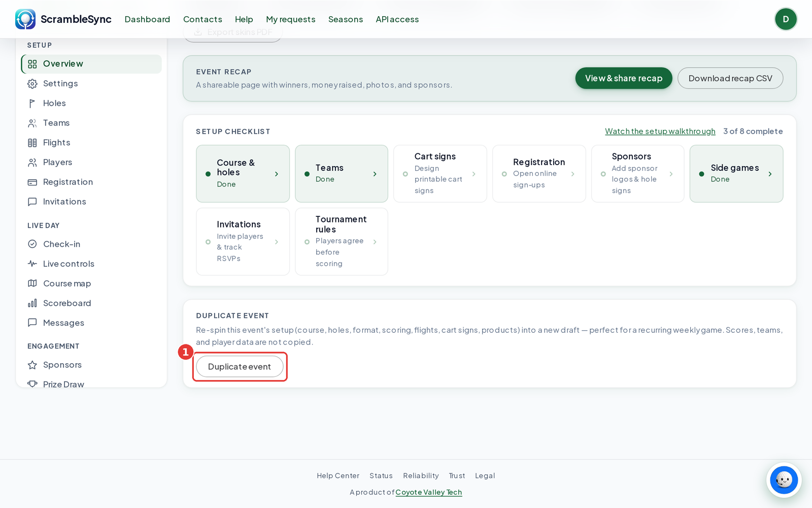Image resolution: width=812 pixels, height=508 pixels.
Task: Click the Registration card icon in sidebar
Action: pyautogui.click(x=32, y=182)
